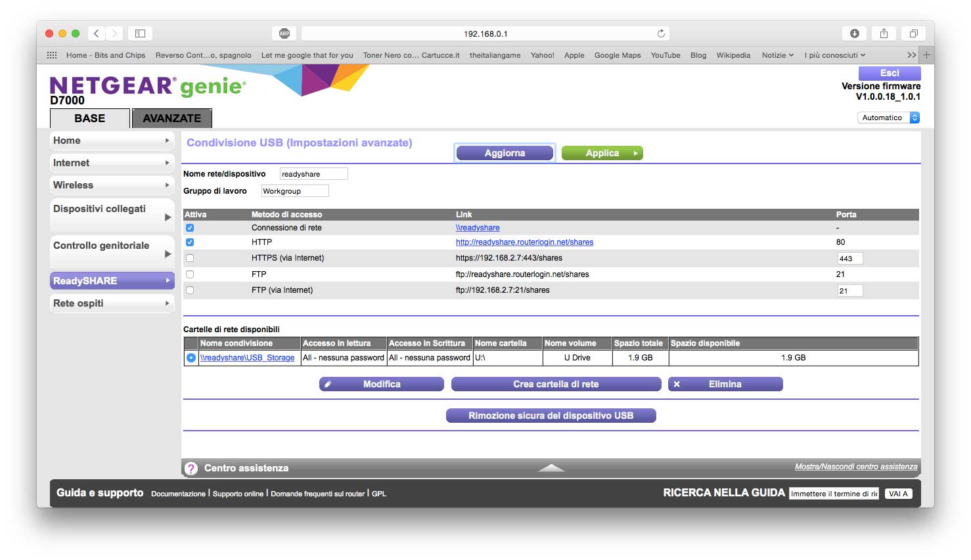Click Rimozione sicura del dispositivo USB
971x560 pixels.
tap(551, 416)
